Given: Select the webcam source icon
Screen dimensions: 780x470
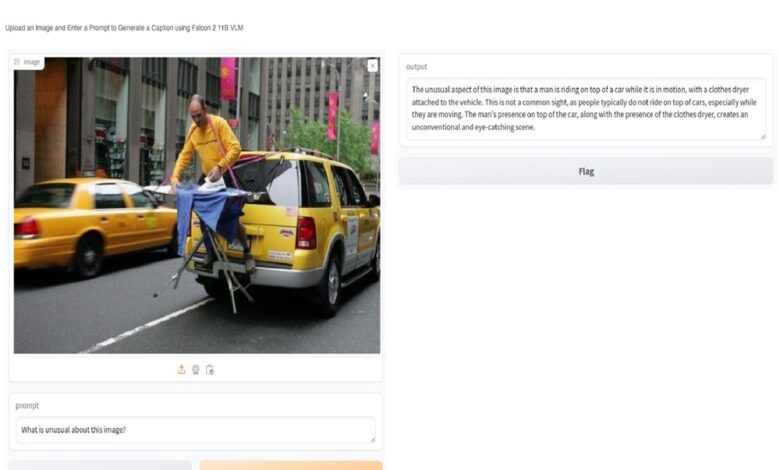Looking at the screenshot, I should pyautogui.click(x=195, y=370).
